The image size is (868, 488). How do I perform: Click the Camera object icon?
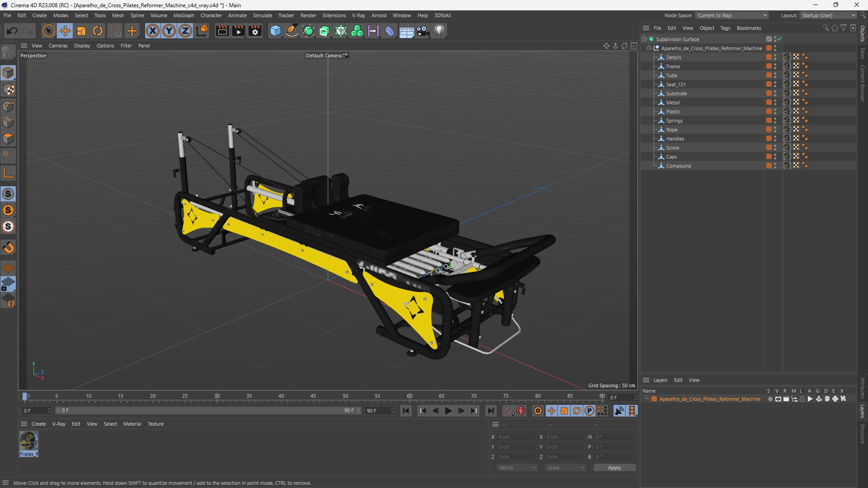point(423,31)
